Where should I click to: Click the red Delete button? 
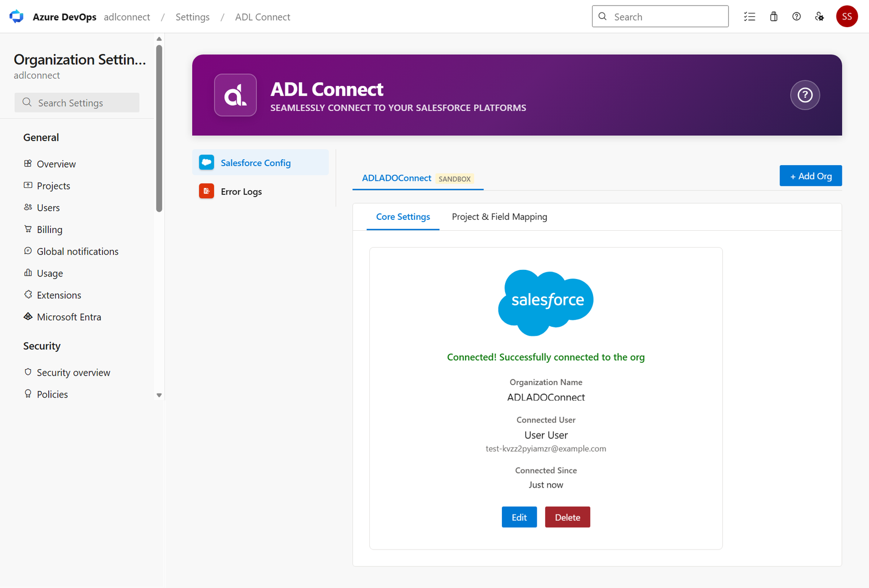[x=568, y=517]
